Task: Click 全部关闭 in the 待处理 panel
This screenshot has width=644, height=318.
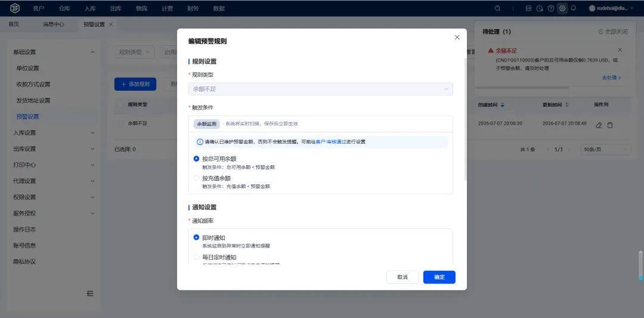Action: [x=617, y=32]
